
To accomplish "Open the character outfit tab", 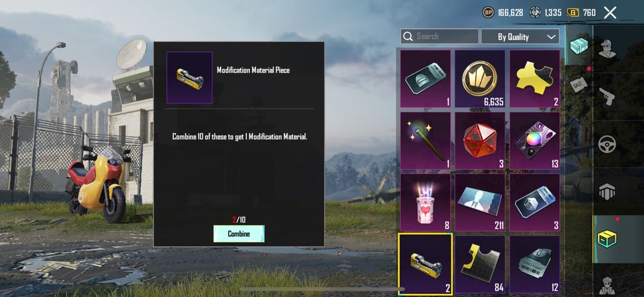I will [x=606, y=49].
